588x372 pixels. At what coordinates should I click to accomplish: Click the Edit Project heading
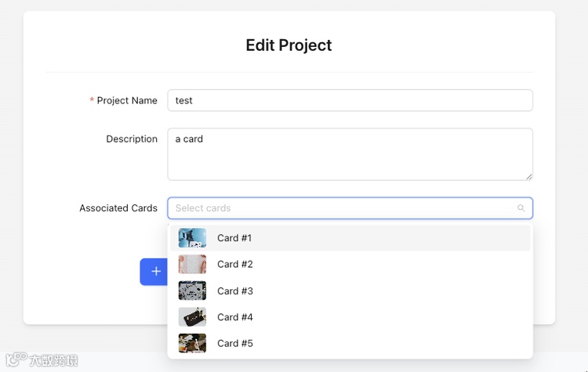click(289, 45)
